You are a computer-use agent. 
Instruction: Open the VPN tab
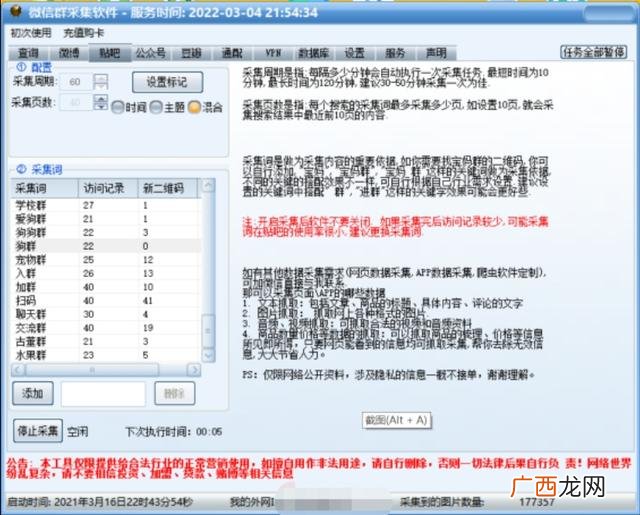273,53
